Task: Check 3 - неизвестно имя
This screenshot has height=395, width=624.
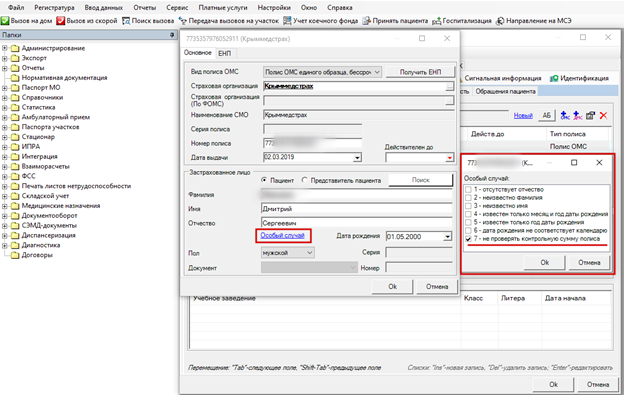Action: pos(468,206)
